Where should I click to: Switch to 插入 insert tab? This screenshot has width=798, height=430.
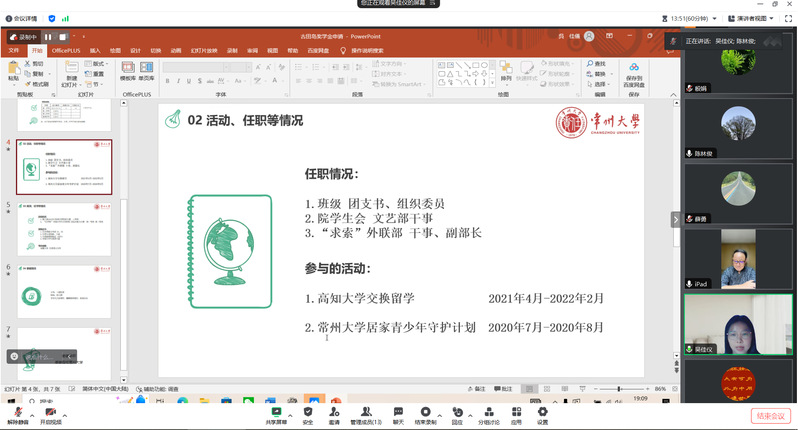tap(95, 50)
